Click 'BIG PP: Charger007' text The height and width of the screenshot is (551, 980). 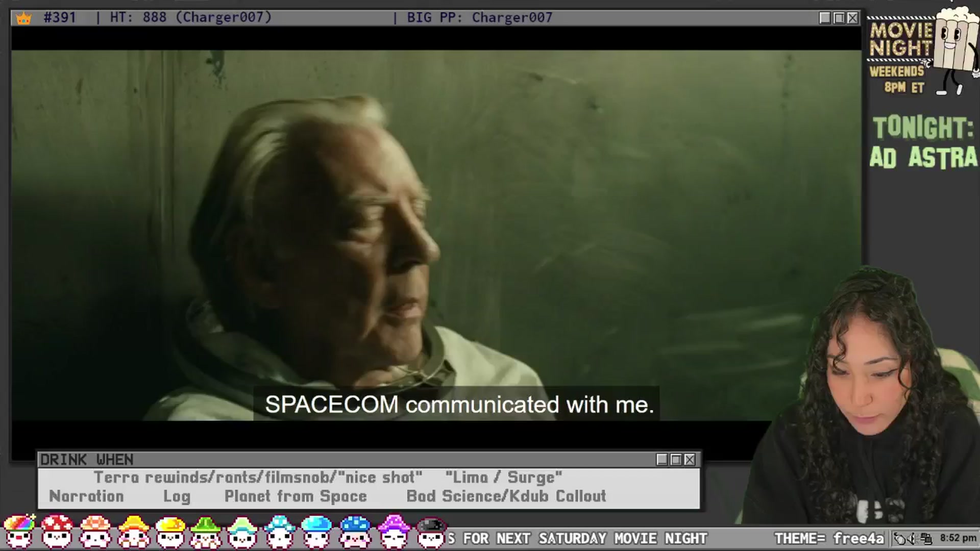point(480,17)
